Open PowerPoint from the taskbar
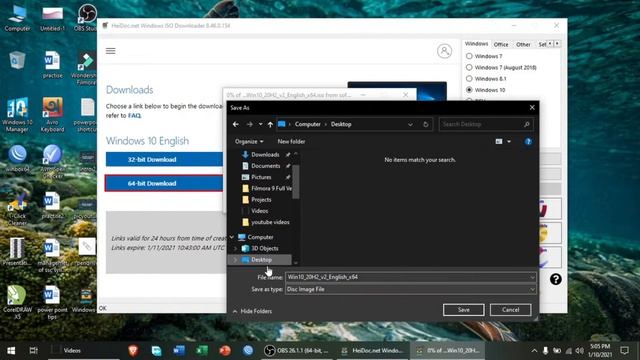 coord(225,351)
